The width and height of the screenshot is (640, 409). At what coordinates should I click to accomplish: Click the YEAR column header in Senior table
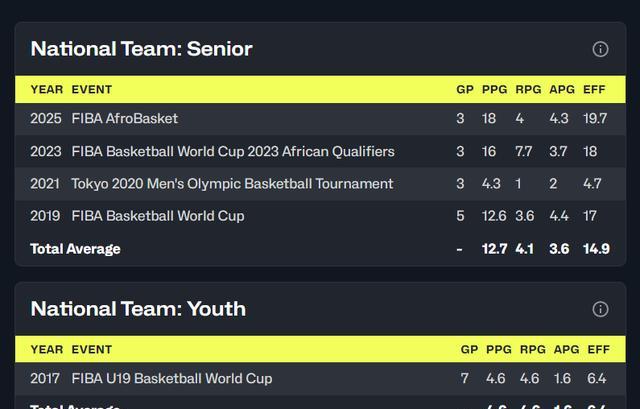click(x=47, y=89)
